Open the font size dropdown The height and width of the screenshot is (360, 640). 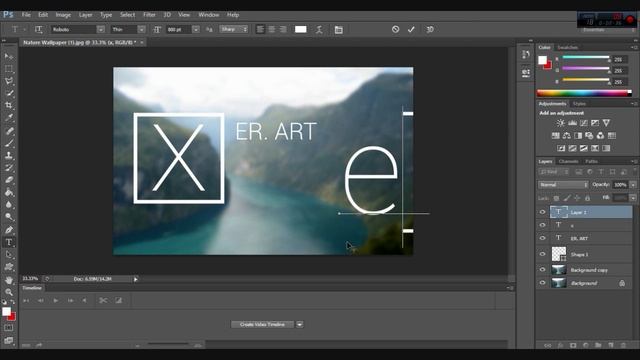click(x=196, y=29)
